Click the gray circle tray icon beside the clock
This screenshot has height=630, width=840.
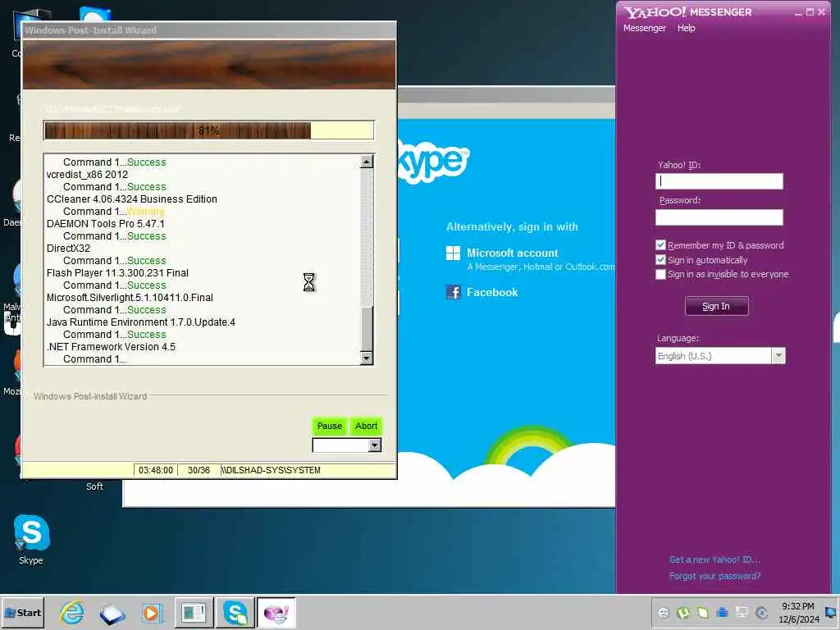tap(761, 612)
